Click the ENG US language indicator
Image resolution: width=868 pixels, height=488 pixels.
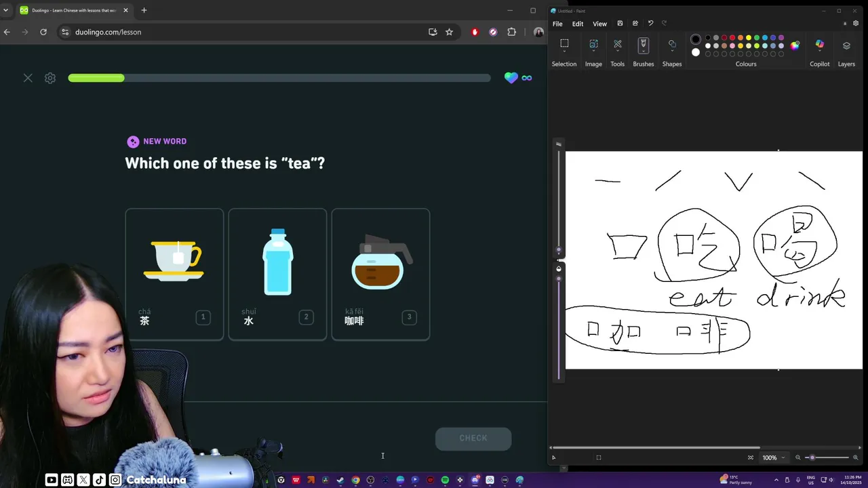click(811, 480)
